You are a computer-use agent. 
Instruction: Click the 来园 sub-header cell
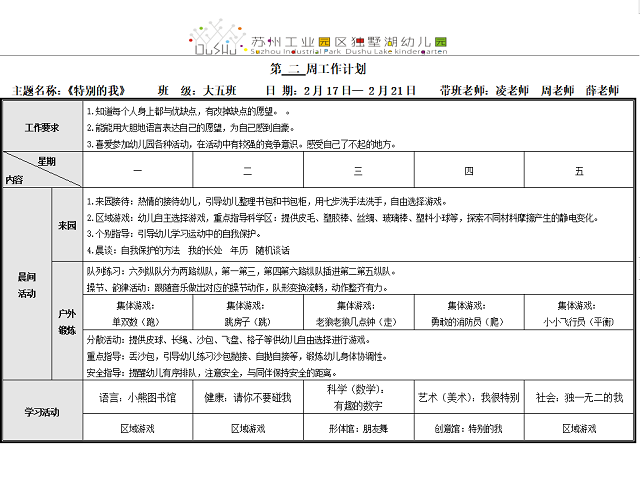pyautogui.click(x=67, y=225)
